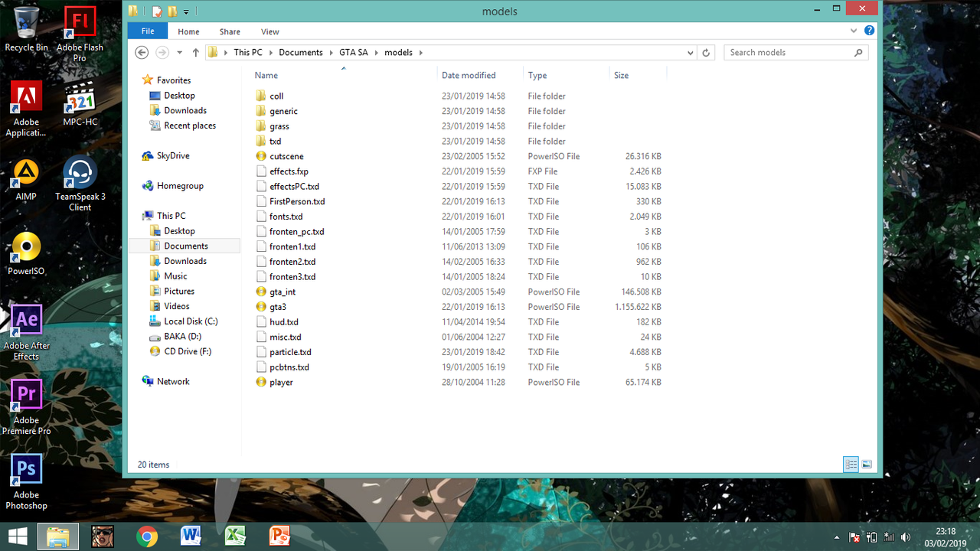Launch Adobe After Effects shortcut

26,333
